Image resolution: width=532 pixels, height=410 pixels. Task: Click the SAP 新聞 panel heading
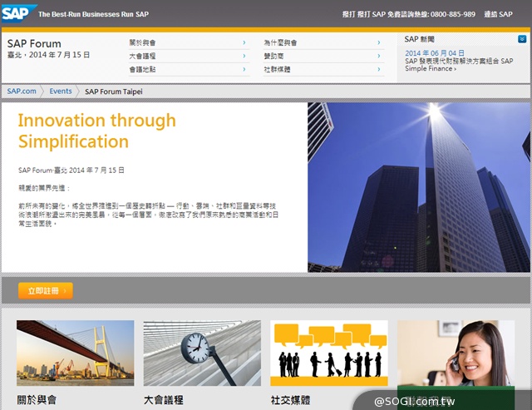(x=419, y=39)
